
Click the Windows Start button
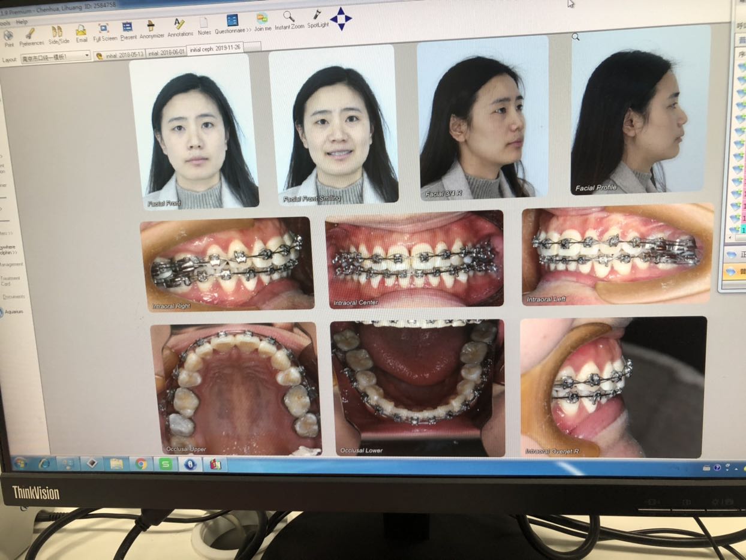(x=20, y=462)
